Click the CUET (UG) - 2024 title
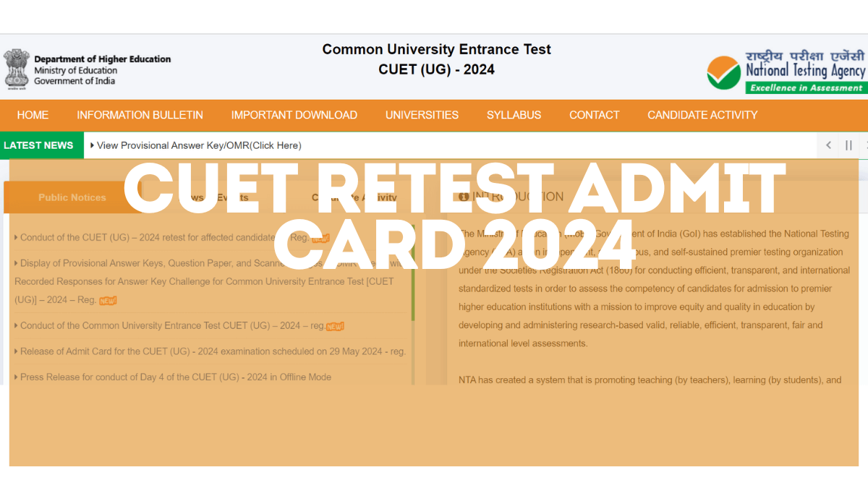 coord(437,70)
